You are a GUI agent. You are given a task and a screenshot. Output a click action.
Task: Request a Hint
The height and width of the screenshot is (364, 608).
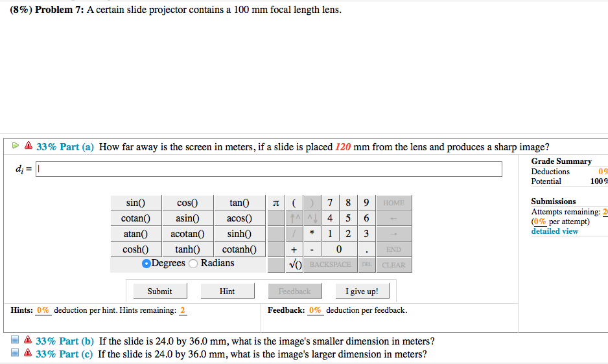[x=227, y=291]
